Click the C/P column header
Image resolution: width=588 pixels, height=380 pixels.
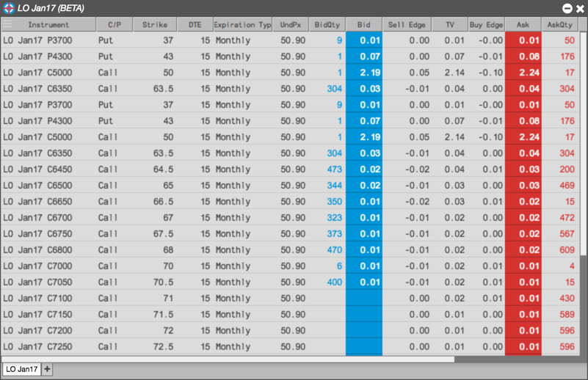(115, 25)
